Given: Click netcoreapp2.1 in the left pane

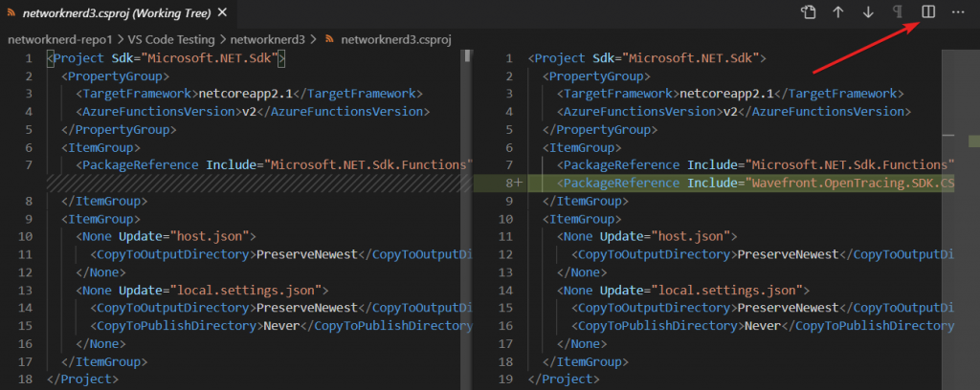Looking at the screenshot, I should point(245,94).
